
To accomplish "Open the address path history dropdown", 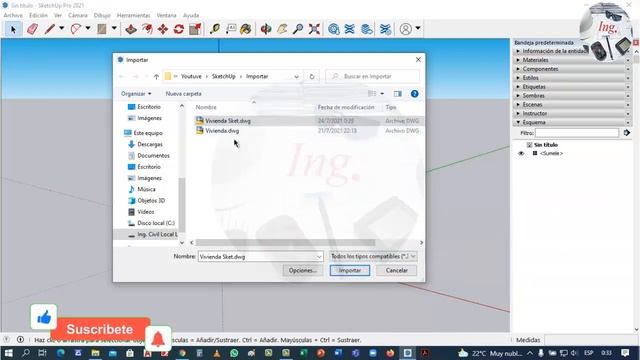I will coord(296,76).
